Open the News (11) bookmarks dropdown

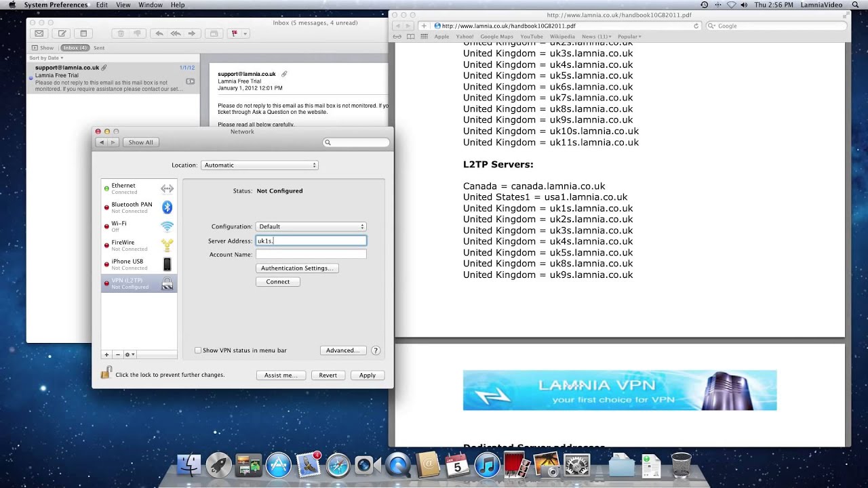pyautogui.click(x=596, y=37)
